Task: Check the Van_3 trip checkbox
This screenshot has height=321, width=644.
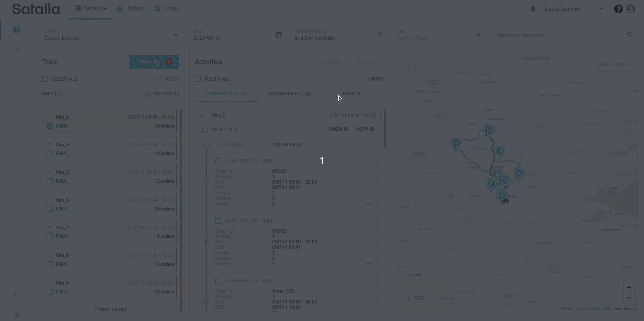Action: click(x=50, y=153)
